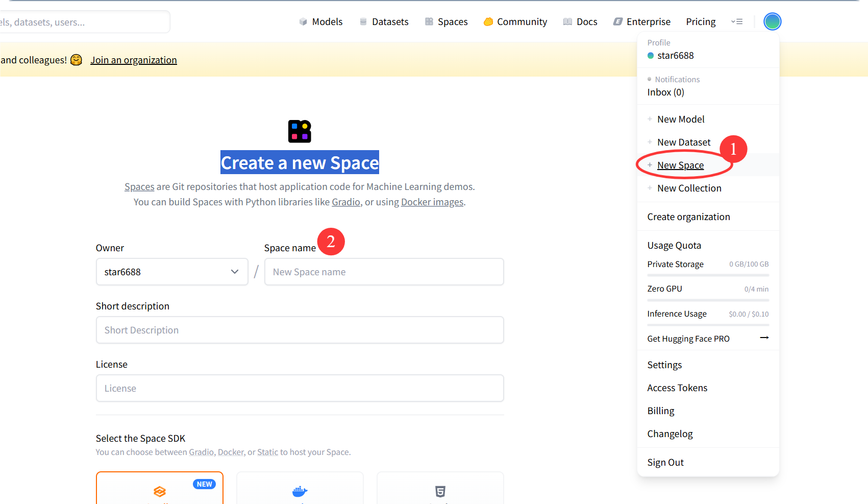Viewport: 868px width, 504px height.
Task: Click the Docs book icon
Action: [567, 22]
